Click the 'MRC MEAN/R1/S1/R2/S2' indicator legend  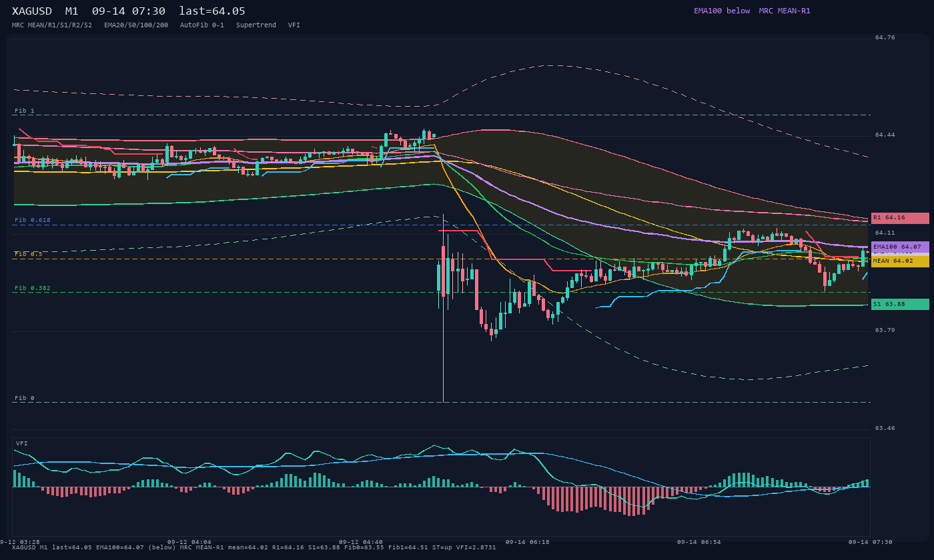[x=52, y=25]
